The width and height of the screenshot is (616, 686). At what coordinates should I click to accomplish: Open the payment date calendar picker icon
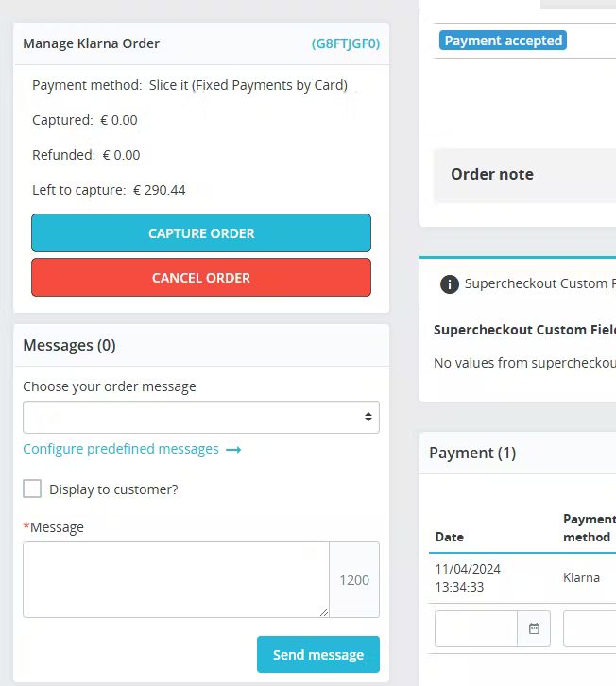click(x=534, y=628)
